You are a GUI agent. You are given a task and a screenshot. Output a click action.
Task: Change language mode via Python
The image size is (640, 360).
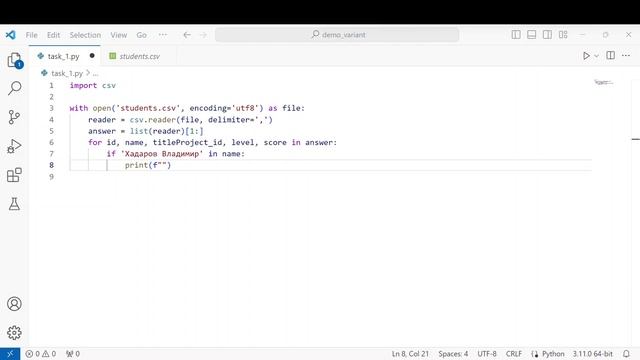coord(553,354)
